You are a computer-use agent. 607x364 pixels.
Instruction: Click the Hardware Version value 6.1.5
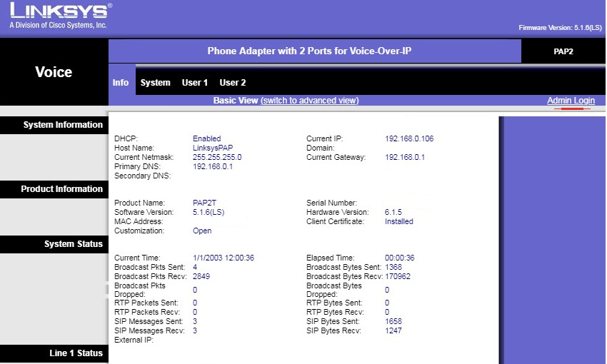tap(393, 212)
